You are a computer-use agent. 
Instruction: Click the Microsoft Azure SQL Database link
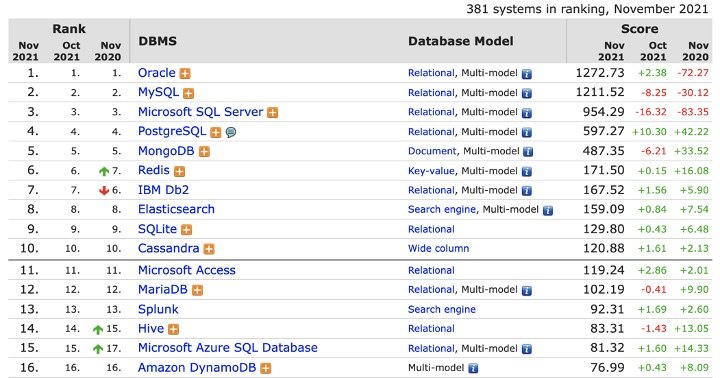[228, 348]
